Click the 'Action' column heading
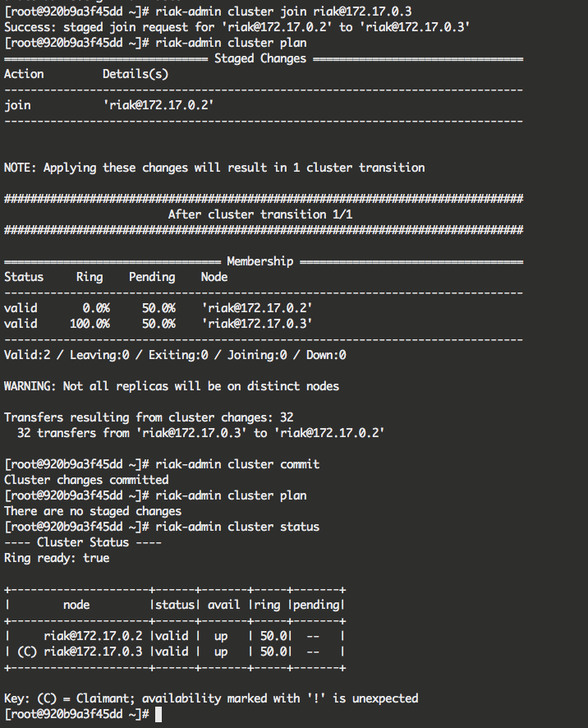This screenshot has width=588, height=728. (x=24, y=74)
